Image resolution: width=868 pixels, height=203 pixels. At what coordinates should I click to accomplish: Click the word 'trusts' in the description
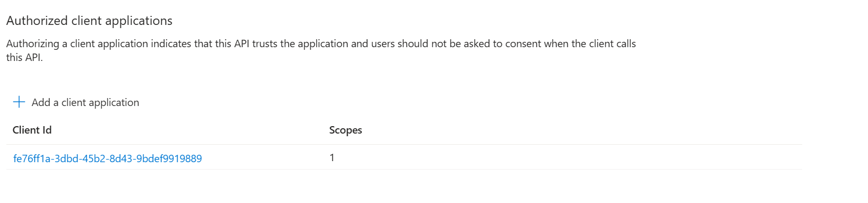[x=265, y=43]
